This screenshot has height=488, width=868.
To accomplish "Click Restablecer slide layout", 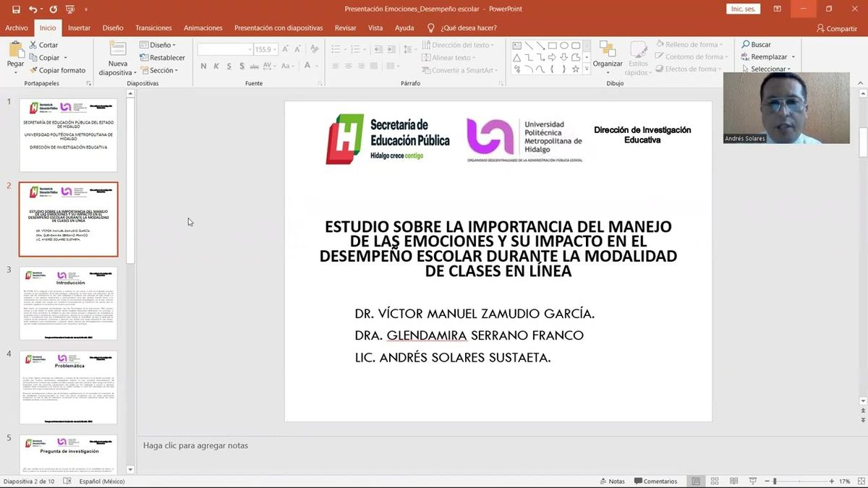I will (x=163, y=58).
